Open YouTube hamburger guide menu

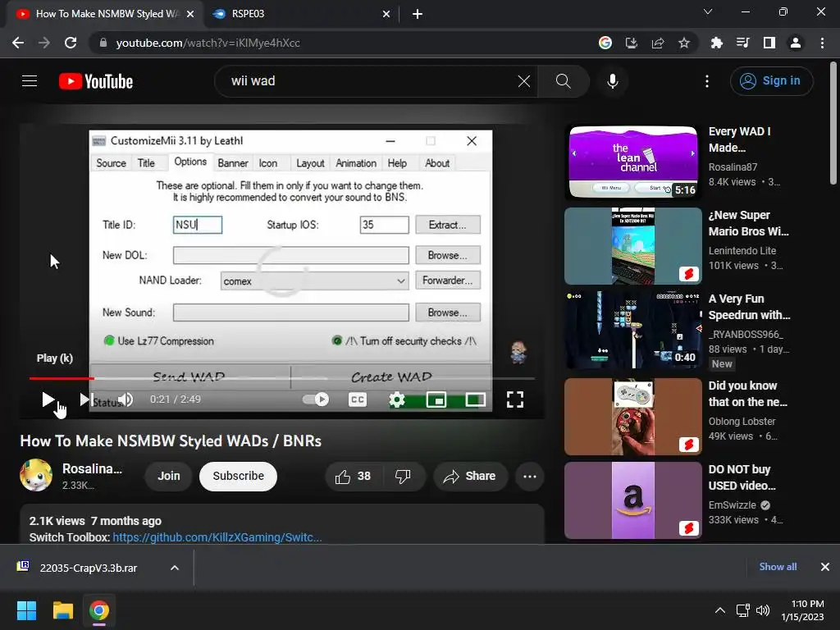30,81
